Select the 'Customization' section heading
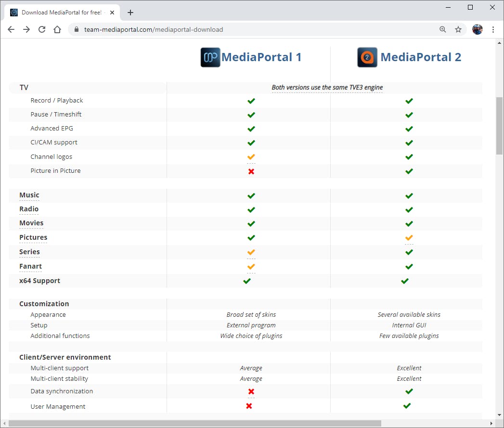This screenshot has height=428, width=504. [44, 304]
